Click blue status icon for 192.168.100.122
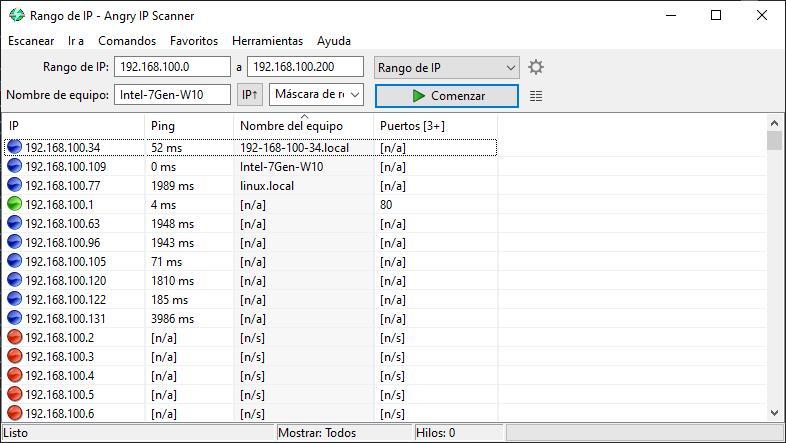The height and width of the screenshot is (443, 786). [x=15, y=299]
